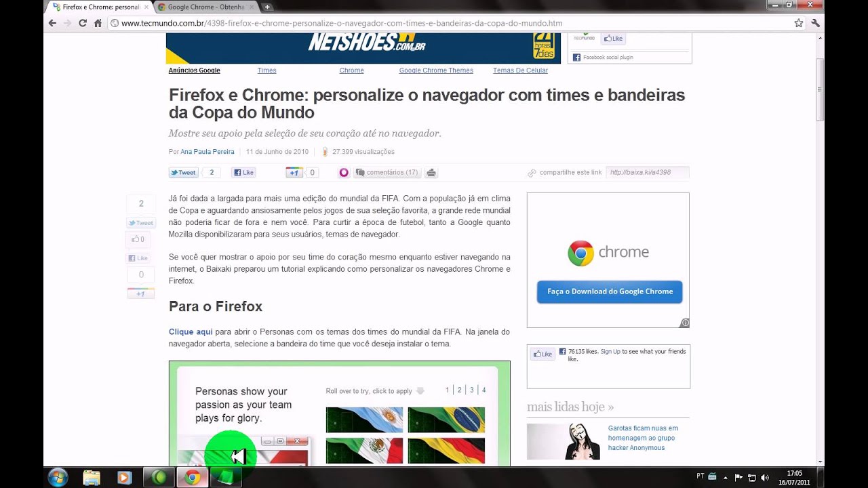Select Personas page 1
The height and width of the screenshot is (488, 868).
coord(448,390)
